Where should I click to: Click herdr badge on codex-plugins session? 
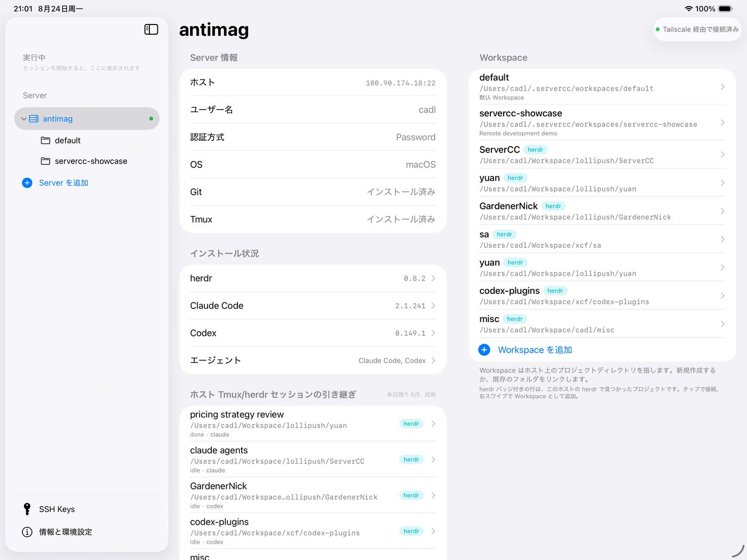click(x=411, y=531)
